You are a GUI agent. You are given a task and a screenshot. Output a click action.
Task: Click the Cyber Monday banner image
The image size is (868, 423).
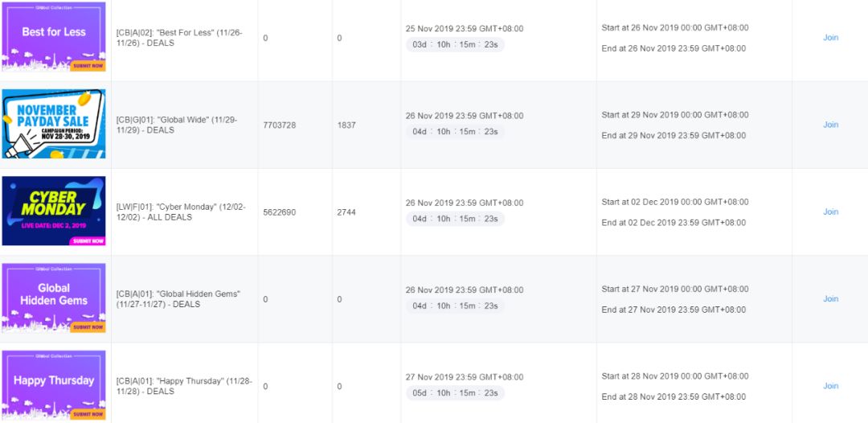[54, 211]
